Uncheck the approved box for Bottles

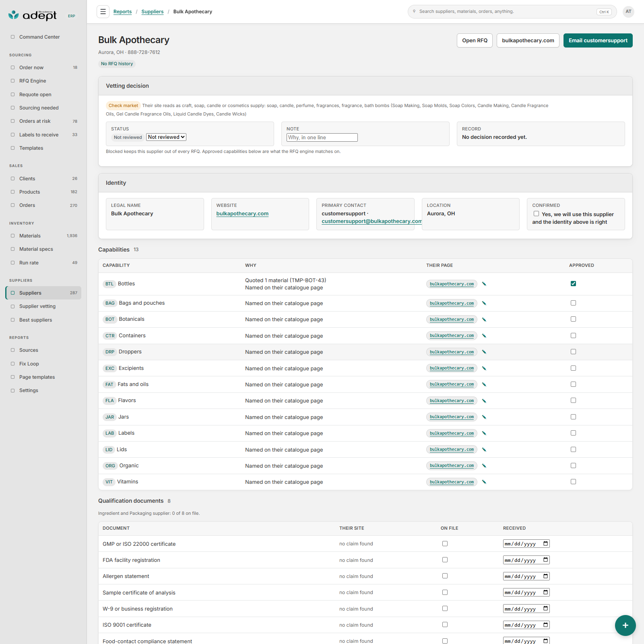(573, 283)
